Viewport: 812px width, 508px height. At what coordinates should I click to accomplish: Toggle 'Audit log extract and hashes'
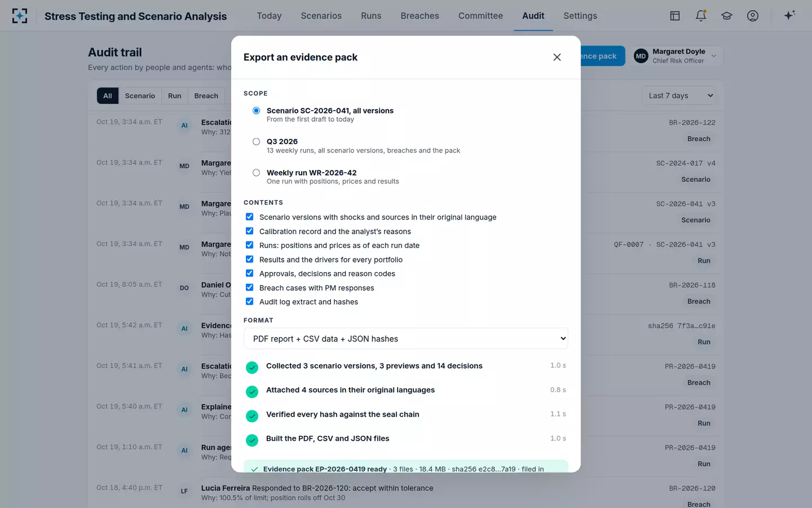click(x=249, y=301)
